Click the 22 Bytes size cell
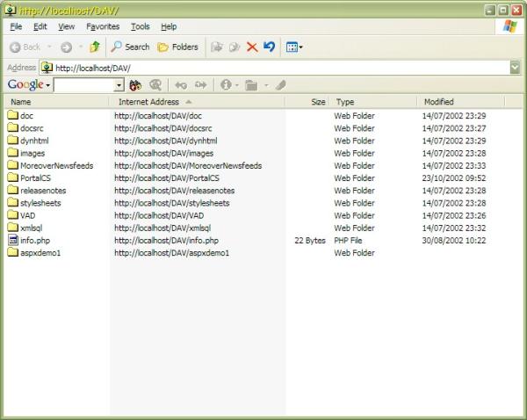The image size is (527, 420). (310, 241)
